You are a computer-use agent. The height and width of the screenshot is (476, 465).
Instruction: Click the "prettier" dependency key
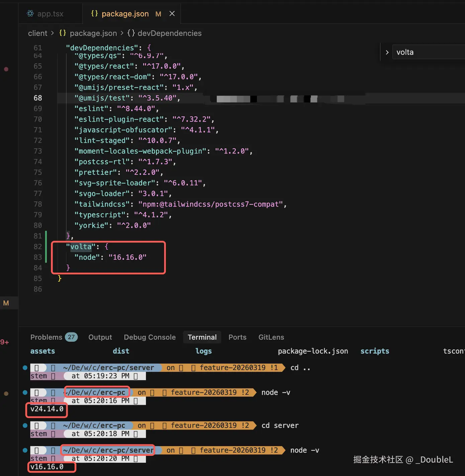click(x=96, y=172)
